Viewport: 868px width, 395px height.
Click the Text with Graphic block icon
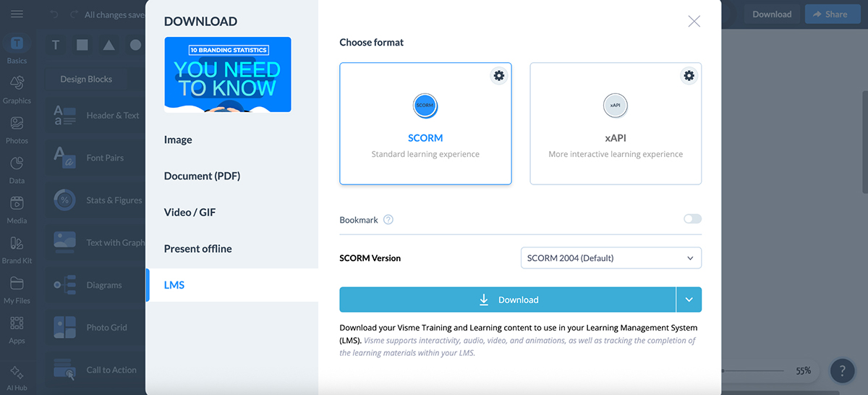coord(65,242)
